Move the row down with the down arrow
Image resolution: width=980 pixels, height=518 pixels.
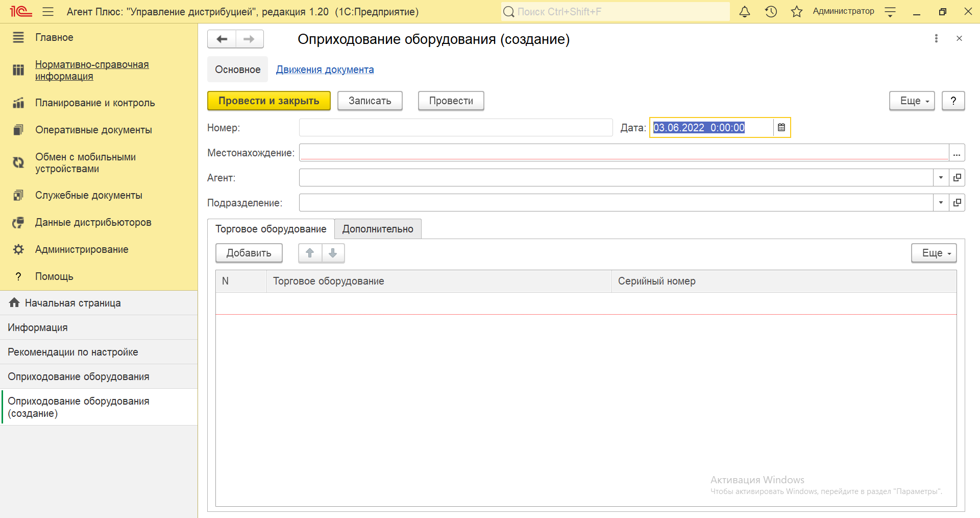tap(333, 253)
